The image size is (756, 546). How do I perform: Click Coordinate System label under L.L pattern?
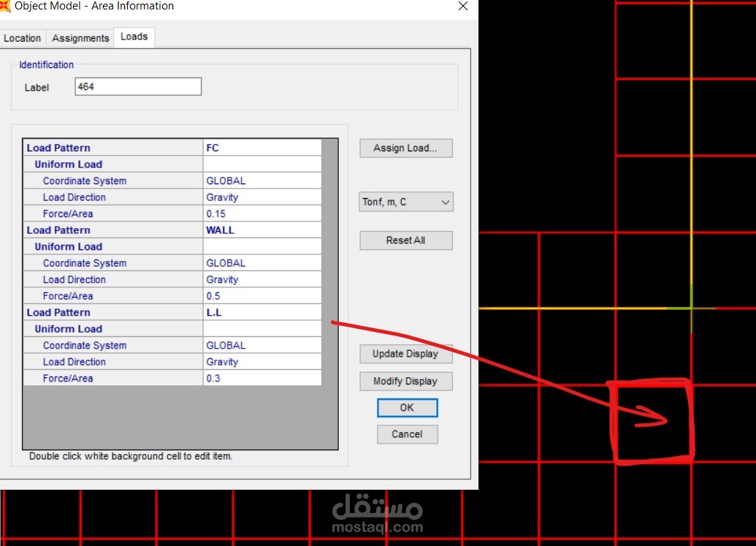tap(85, 345)
